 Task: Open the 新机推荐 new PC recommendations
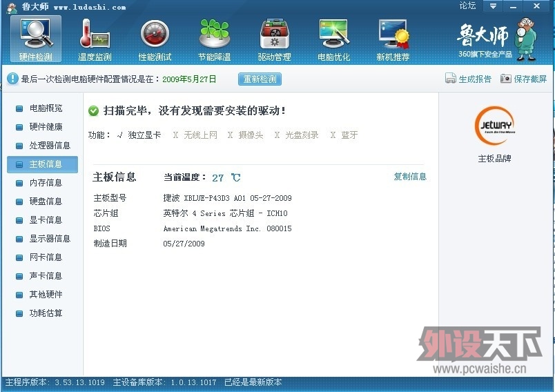[x=393, y=39]
